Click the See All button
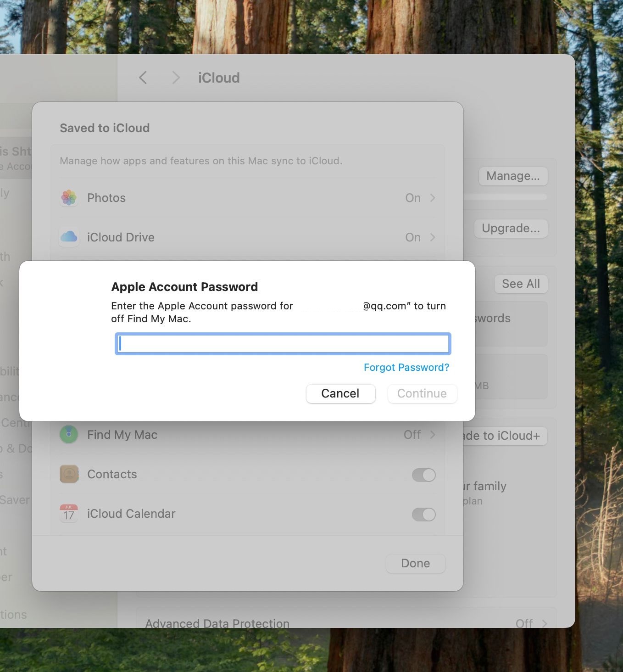Screen dimensions: 623x672 point(521,284)
